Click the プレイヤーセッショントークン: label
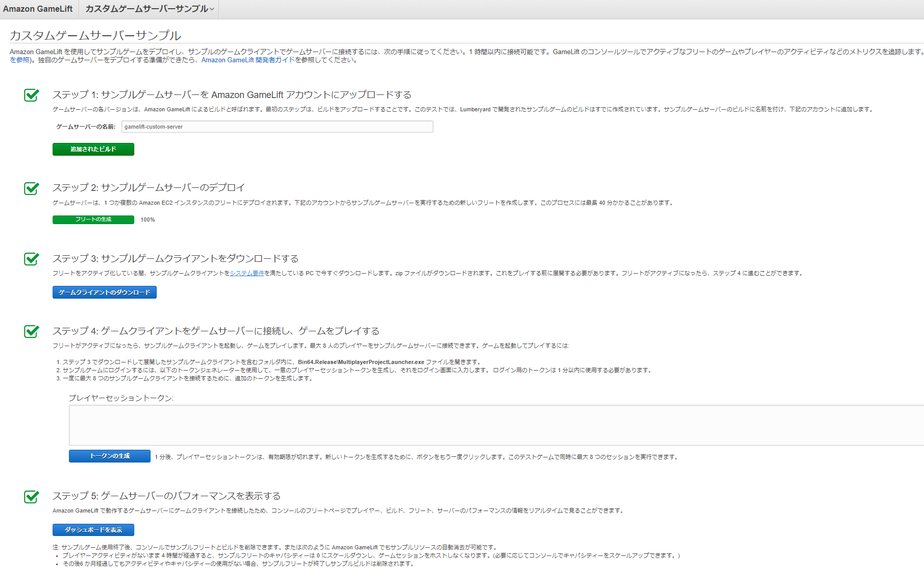Viewport: 924px width, 583px height. point(121,398)
